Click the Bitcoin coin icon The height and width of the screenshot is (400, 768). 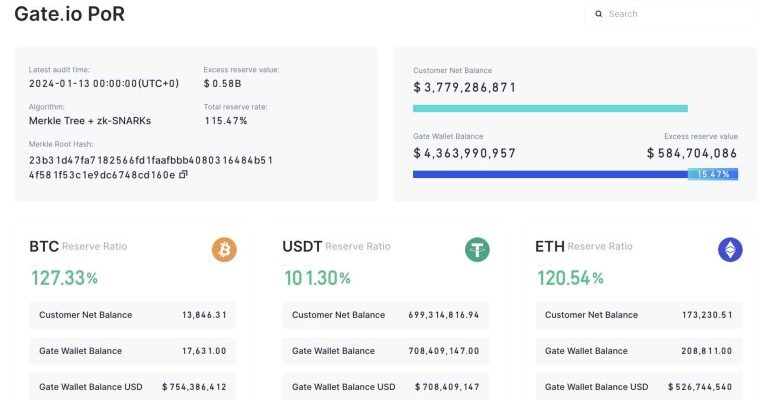point(224,249)
